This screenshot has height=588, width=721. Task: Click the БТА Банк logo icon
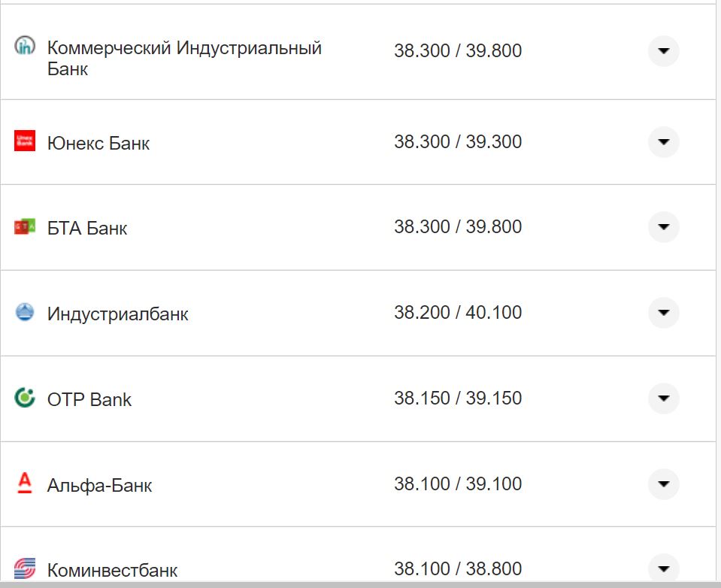tap(25, 227)
